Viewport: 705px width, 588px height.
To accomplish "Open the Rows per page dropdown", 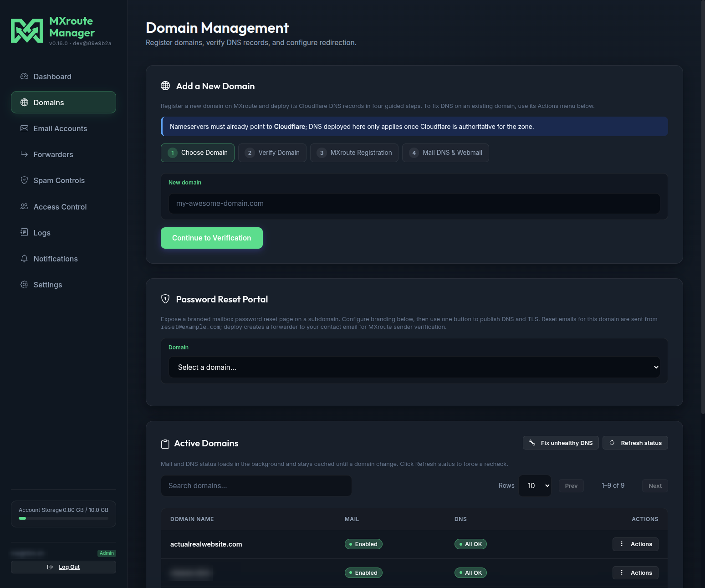I will point(535,486).
